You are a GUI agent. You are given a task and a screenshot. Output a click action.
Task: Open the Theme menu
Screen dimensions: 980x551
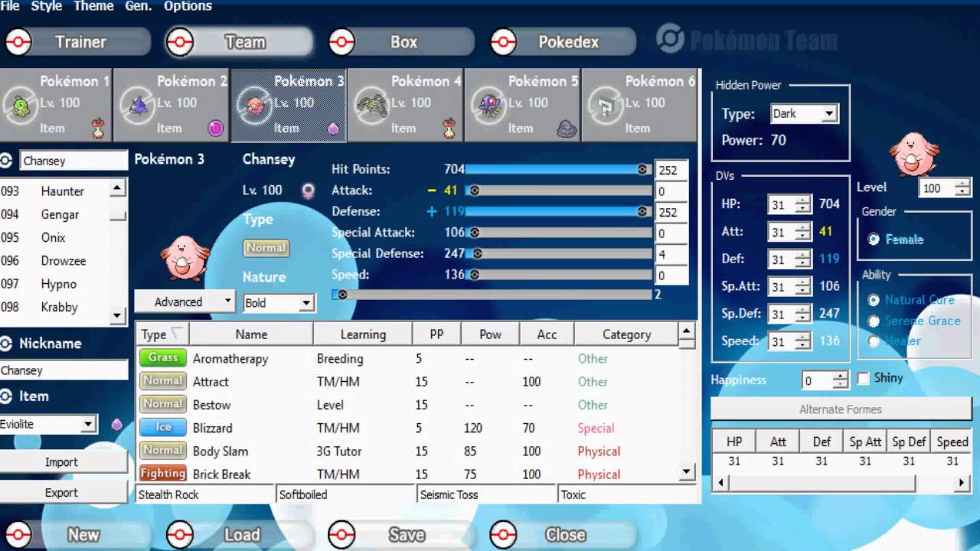coord(93,6)
